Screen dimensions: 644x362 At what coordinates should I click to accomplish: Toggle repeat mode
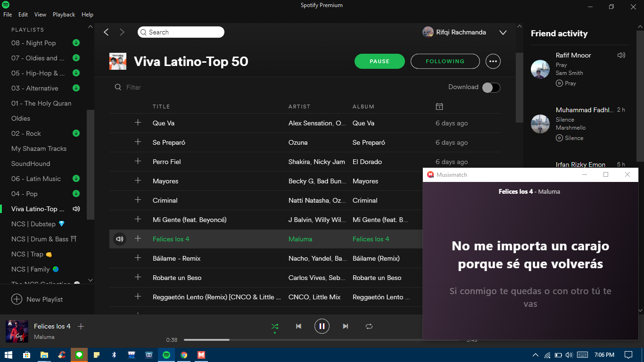[369, 326]
